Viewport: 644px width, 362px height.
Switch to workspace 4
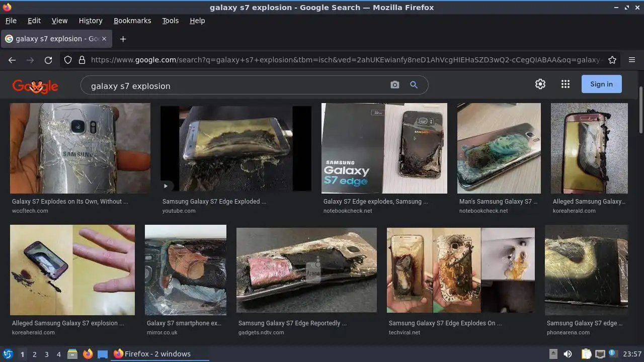click(58, 354)
